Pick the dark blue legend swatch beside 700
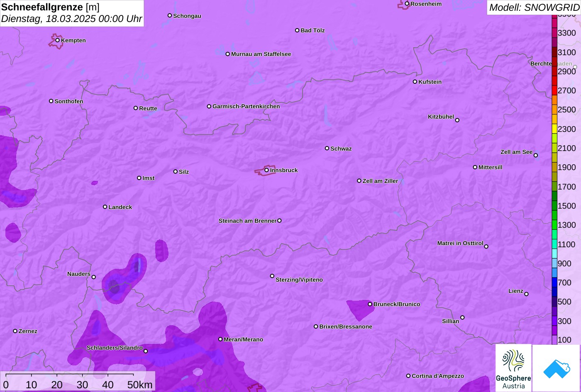 554,282
